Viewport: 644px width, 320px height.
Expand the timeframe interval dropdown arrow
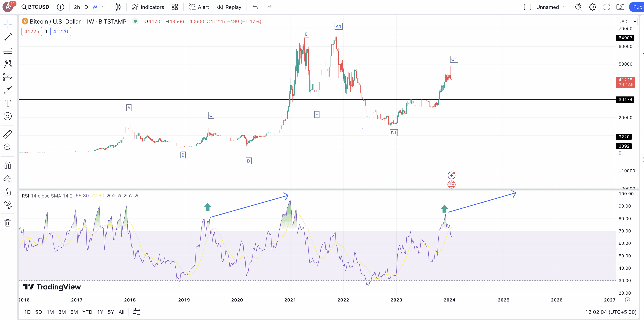pyautogui.click(x=104, y=7)
